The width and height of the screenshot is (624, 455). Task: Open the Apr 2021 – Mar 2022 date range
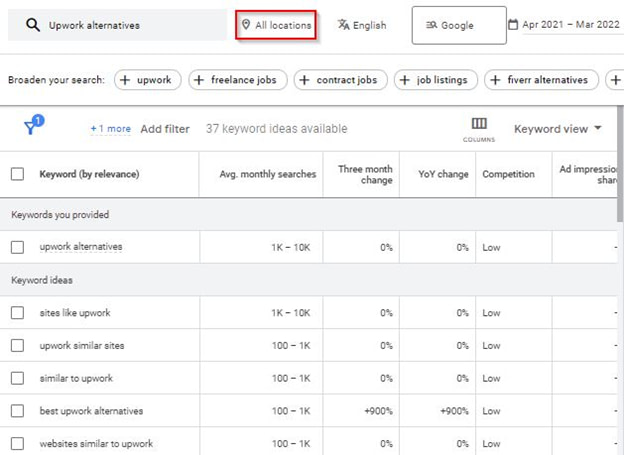pyautogui.click(x=570, y=25)
